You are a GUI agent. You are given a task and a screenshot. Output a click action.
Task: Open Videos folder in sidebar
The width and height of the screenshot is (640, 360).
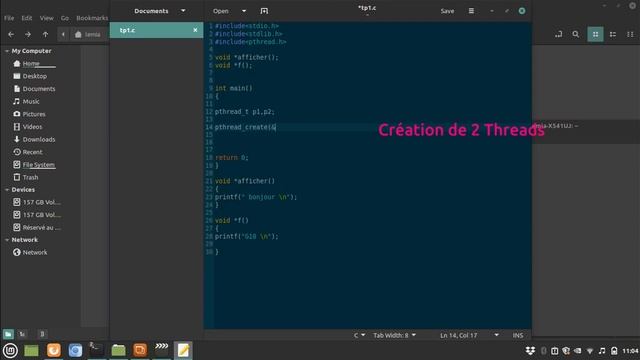[32, 127]
